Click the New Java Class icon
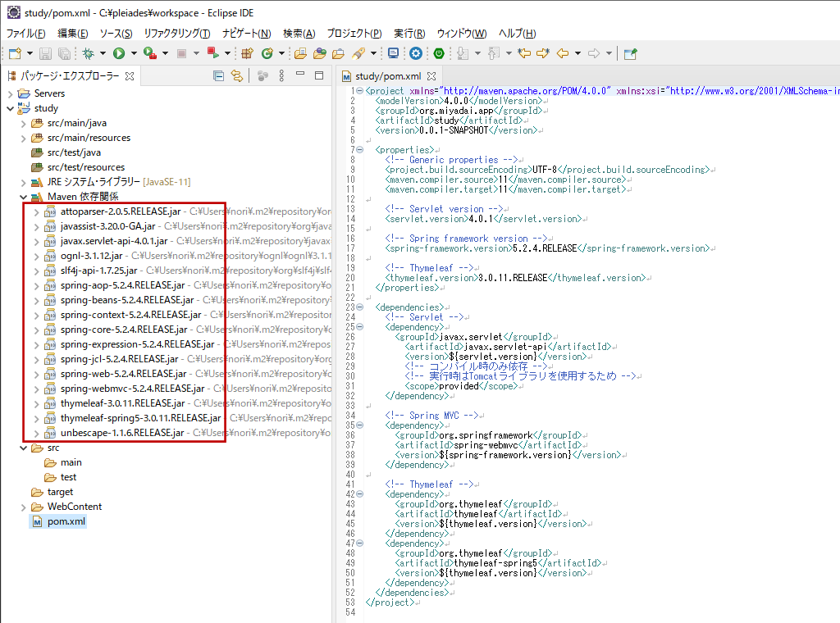840x623 pixels. [267, 53]
